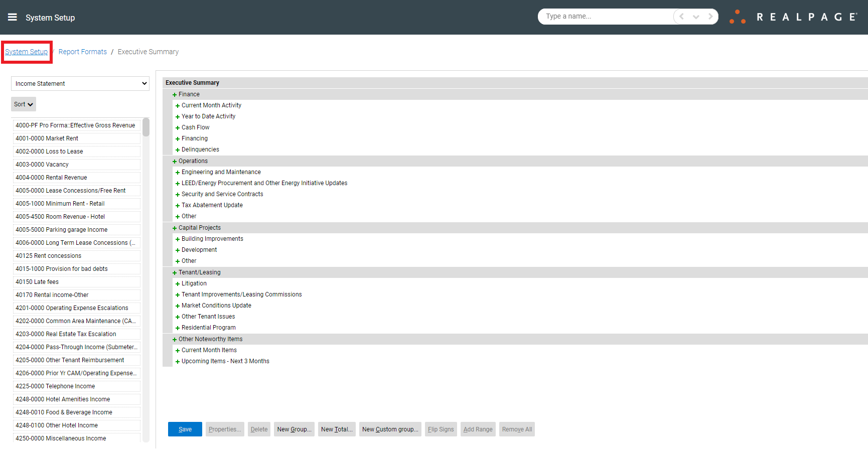Click the Flip Signs button
Screen dimensions: 868x454
tap(441, 429)
